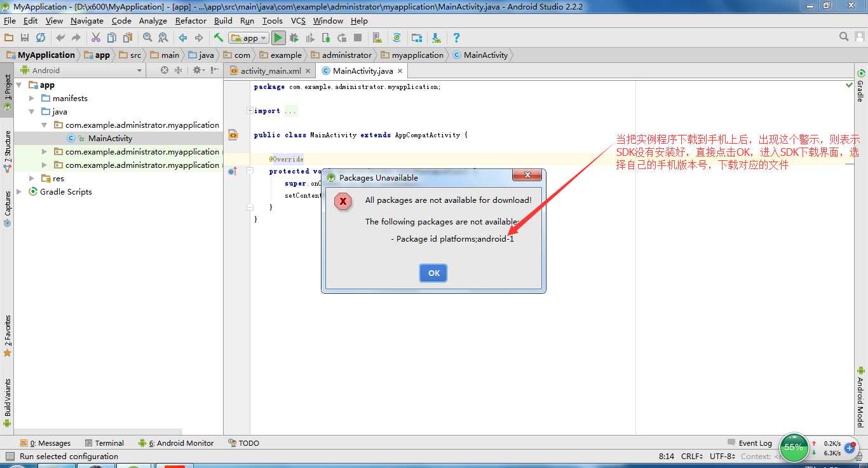The height and width of the screenshot is (468, 868).
Task: Open the Build menu
Action: [223, 21]
